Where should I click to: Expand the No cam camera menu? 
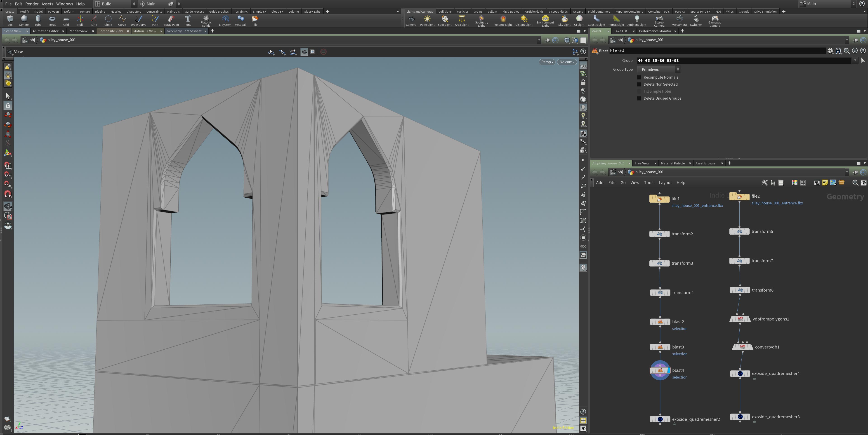pos(567,62)
